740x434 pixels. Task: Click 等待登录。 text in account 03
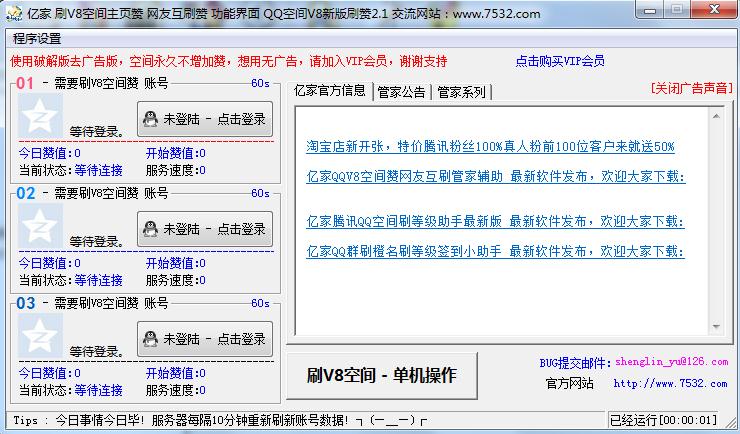click(x=97, y=351)
